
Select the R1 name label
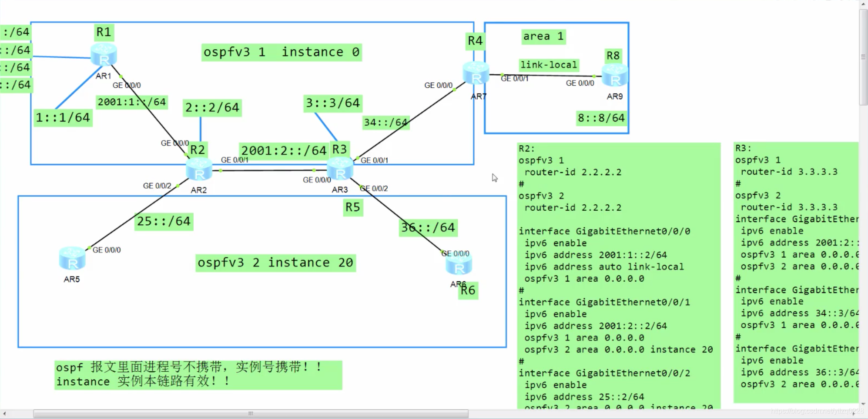[x=104, y=32]
